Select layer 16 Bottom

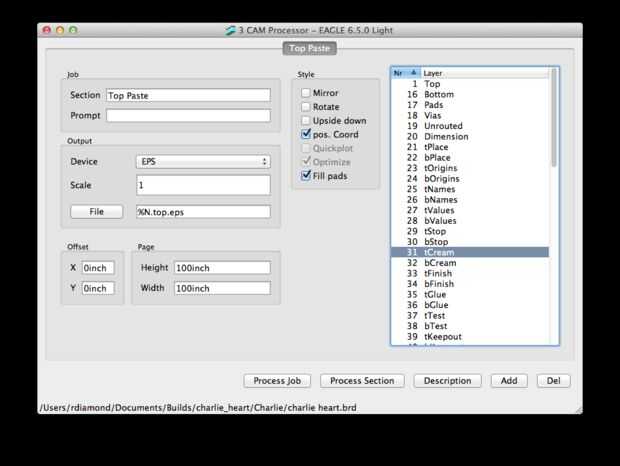tap(470, 94)
